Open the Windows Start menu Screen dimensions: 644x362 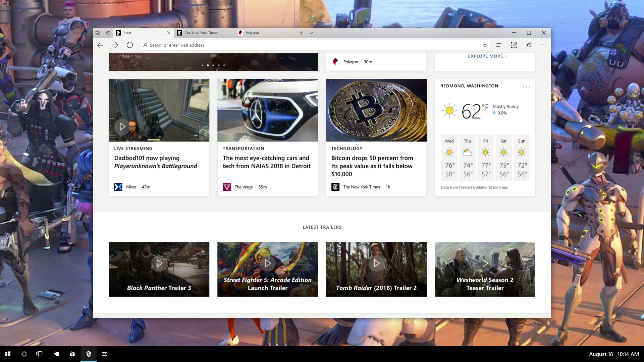coord(8,354)
